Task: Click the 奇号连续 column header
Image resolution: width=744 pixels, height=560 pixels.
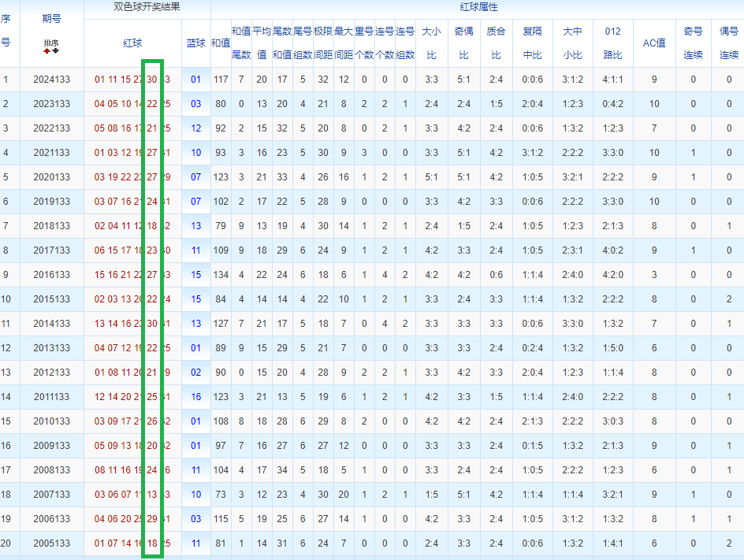Action: [x=694, y=43]
